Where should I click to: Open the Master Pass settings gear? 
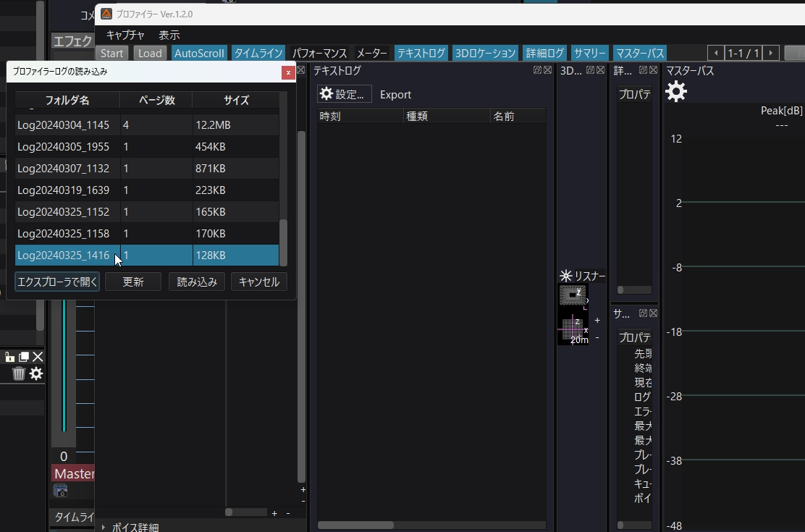[675, 92]
